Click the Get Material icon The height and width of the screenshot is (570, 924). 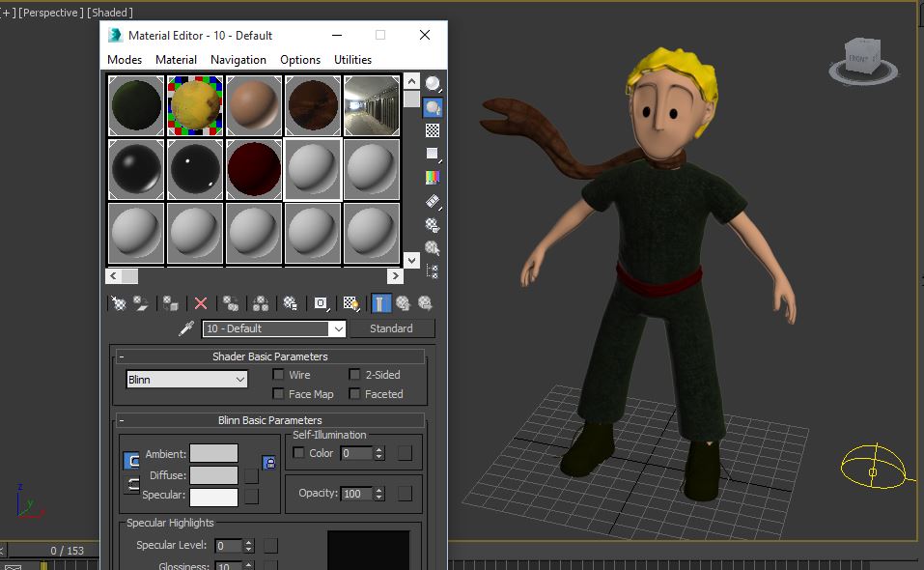118,303
